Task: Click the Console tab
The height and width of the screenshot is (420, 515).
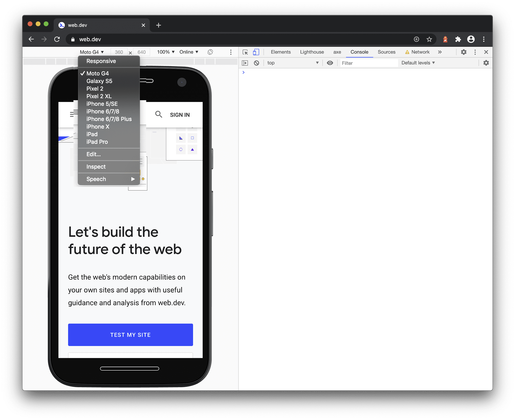Action: pyautogui.click(x=359, y=52)
